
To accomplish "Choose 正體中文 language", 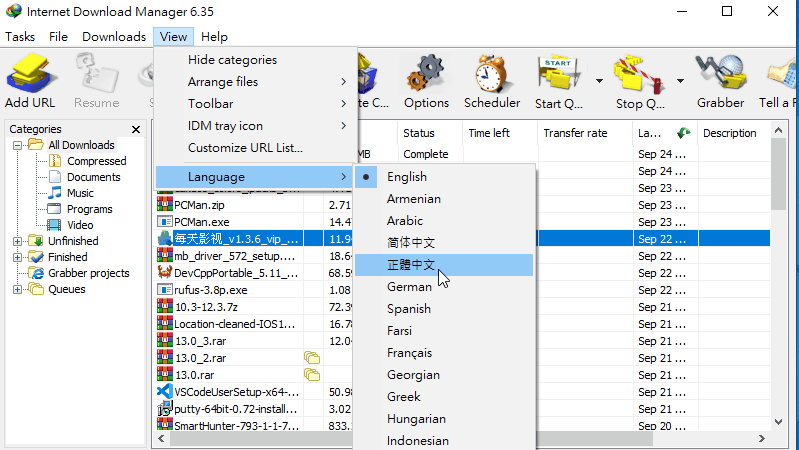I will click(444, 265).
